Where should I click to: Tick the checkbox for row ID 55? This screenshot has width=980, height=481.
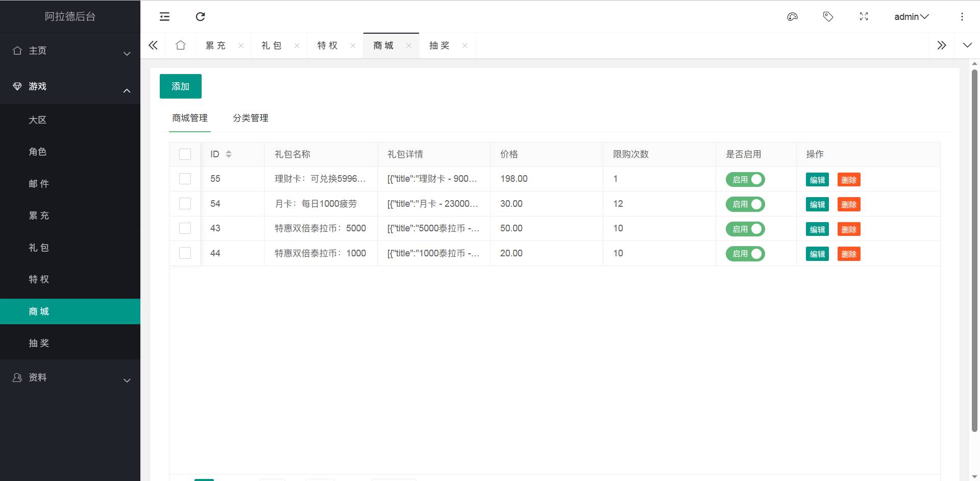pyautogui.click(x=185, y=179)
